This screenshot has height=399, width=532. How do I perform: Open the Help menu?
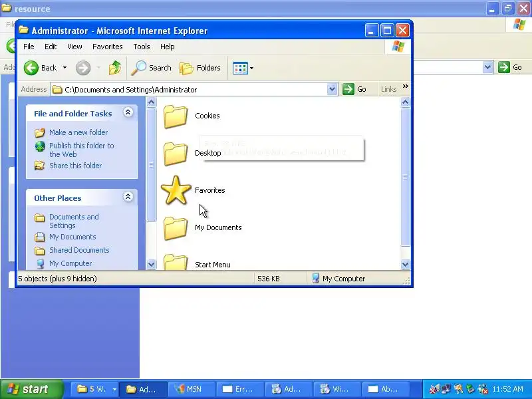point(168,47)
